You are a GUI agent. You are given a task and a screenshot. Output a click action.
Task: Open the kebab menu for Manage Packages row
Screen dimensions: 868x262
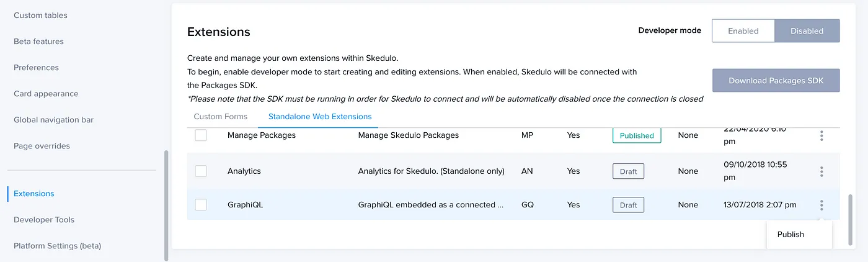[x=821, y=135]
